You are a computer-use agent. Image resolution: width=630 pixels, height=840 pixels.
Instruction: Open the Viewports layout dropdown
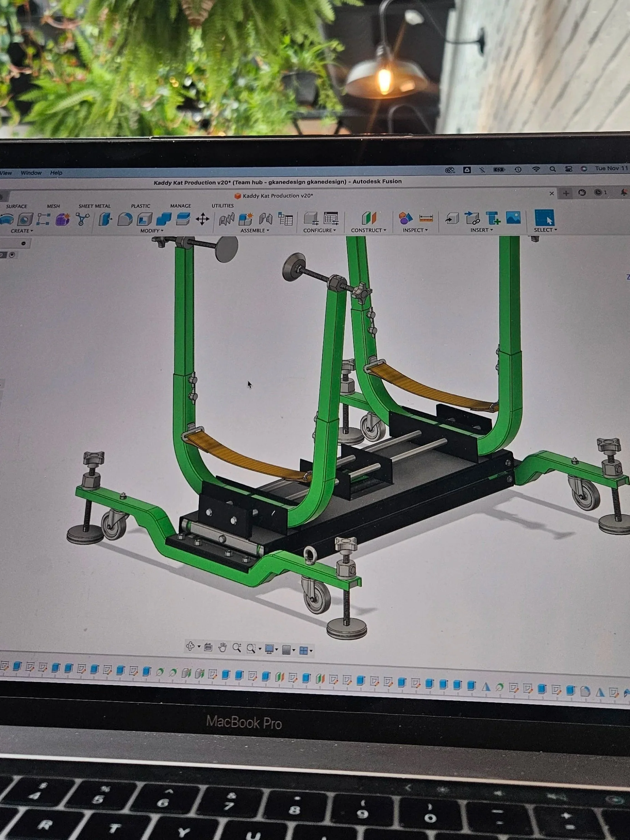click(x=306, y=650)
